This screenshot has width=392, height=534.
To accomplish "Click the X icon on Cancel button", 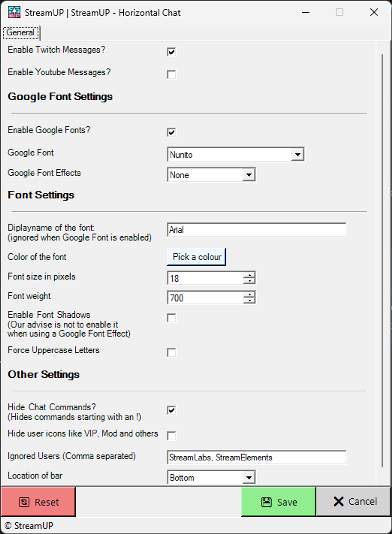I will pos(338,502).
